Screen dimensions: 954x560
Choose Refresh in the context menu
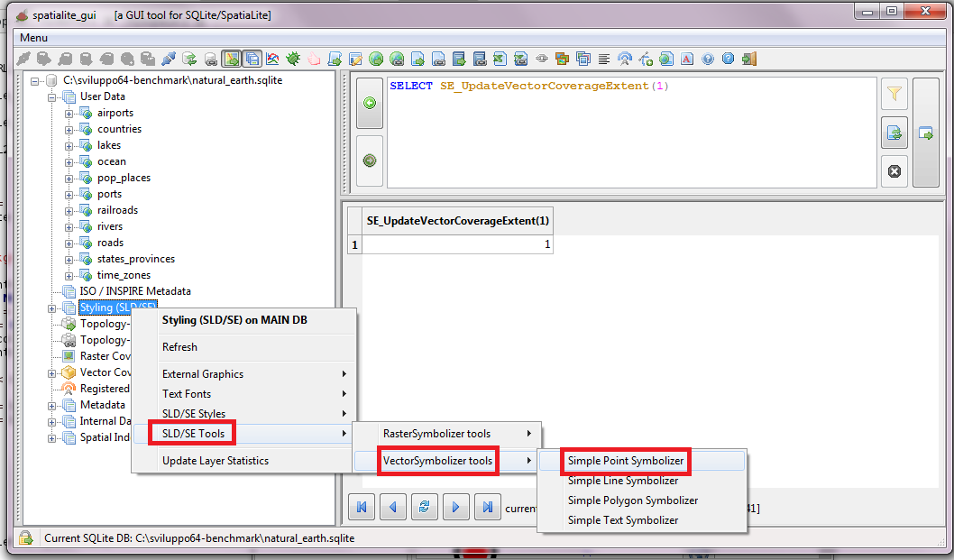tap(244, 347)
